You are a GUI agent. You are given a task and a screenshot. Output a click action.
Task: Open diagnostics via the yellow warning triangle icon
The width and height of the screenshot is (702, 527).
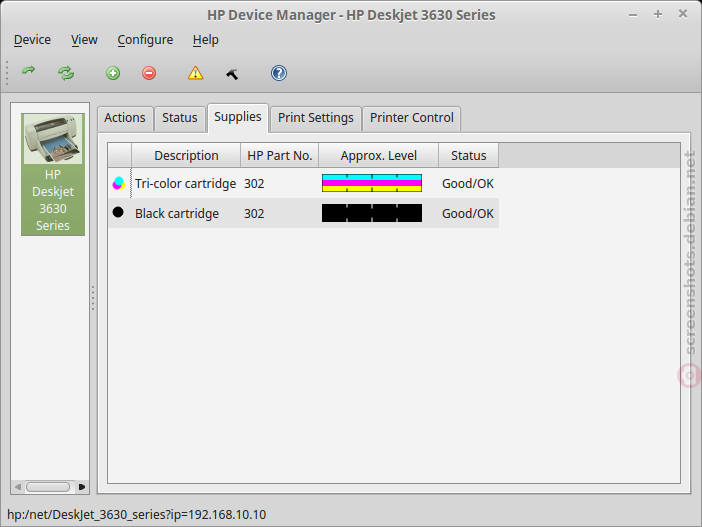click(195, 73)
